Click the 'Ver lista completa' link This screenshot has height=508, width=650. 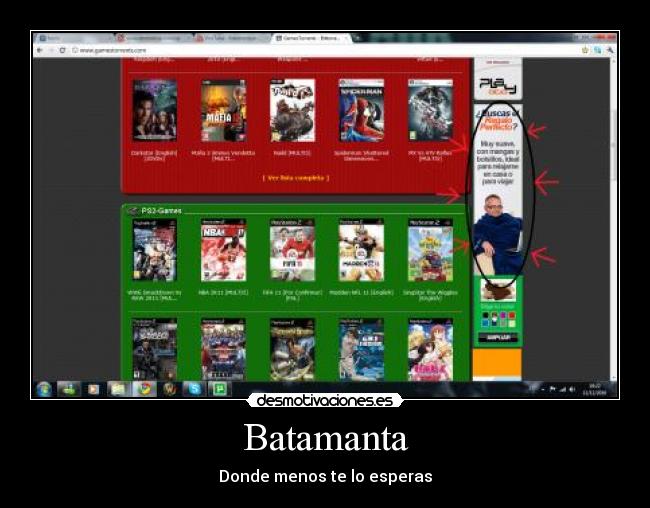pyautogui.click(x=296, y=178)
